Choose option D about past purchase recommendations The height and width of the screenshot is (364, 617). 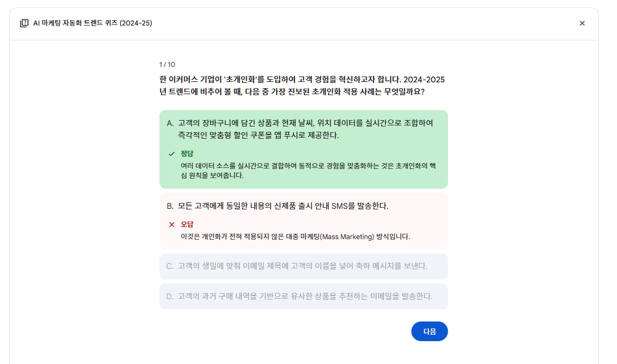tap(303, 297)
